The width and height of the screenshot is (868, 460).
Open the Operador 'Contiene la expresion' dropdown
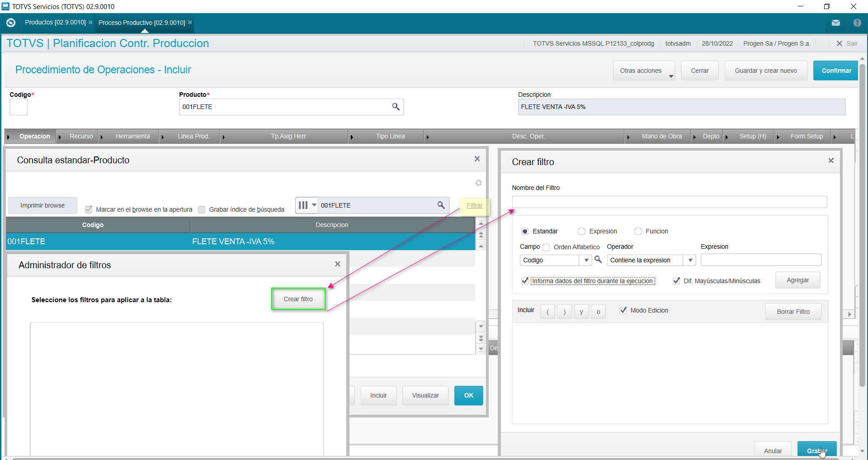690,260
